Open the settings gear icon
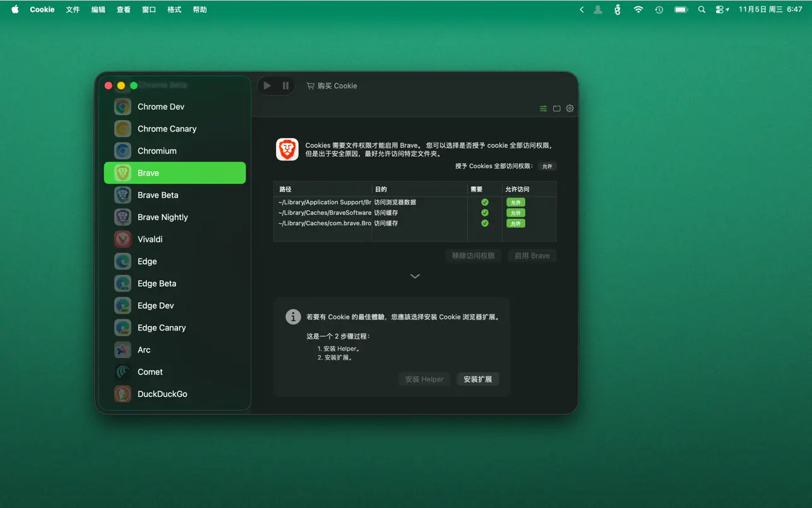The width and height of the screenshot is (812, 508). click(x=570, y=108)
